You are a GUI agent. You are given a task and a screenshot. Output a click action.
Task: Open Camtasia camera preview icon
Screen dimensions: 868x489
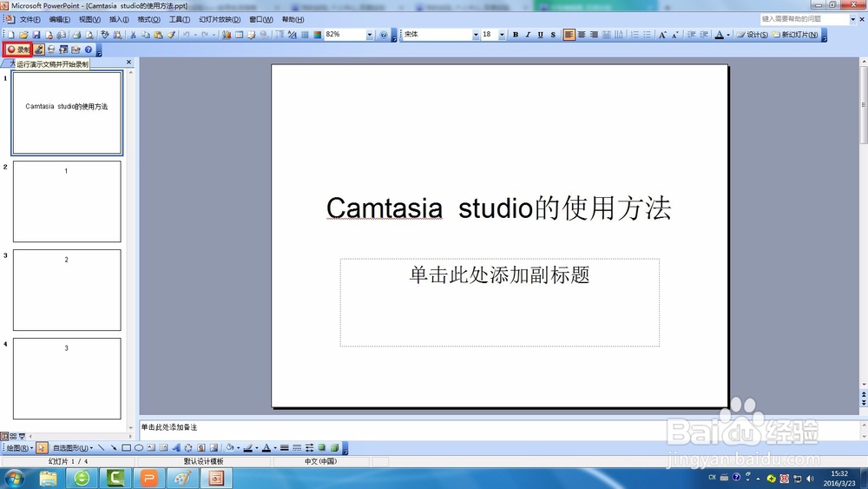tap(63, 50)
